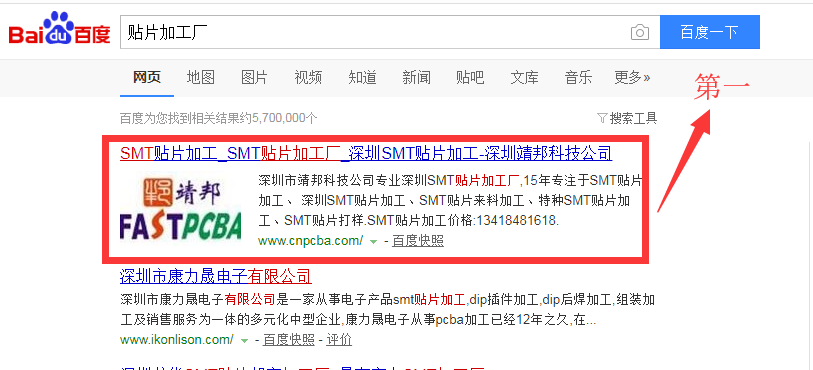Click 评价 link under ikonlison result
Screen dimensions: 813x370
[339, 340]
